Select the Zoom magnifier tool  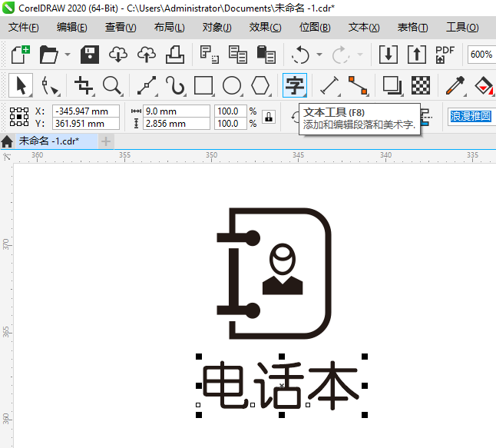point(112,85)
